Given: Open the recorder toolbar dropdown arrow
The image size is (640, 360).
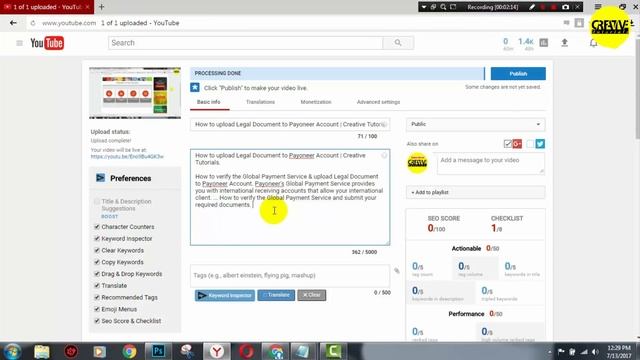Looking at the screenshot, I should click(x=424, y=7).
